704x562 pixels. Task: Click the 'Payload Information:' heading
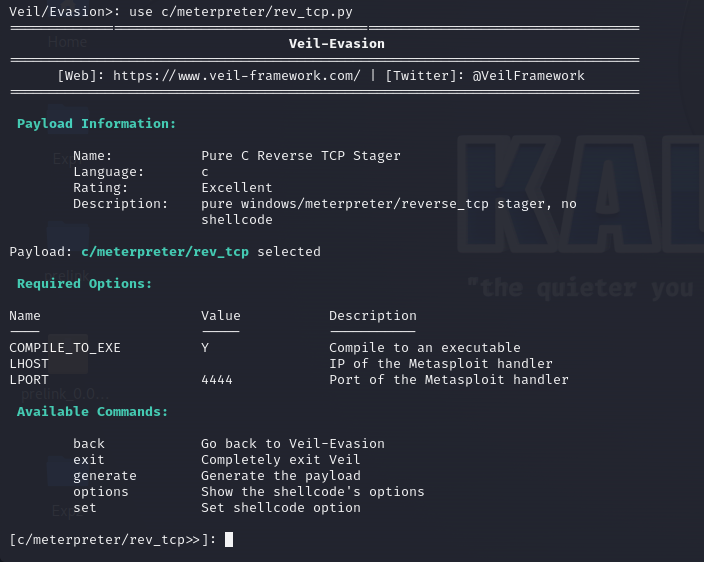point(96,124)
